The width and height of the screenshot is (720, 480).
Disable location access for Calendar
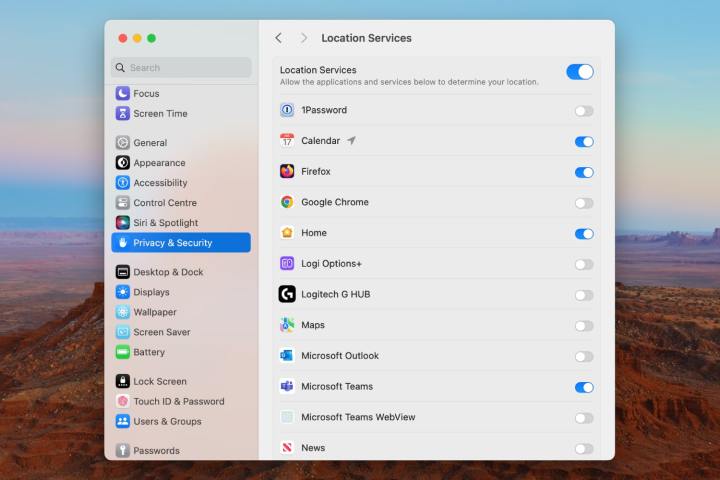[x=584, y=141]
